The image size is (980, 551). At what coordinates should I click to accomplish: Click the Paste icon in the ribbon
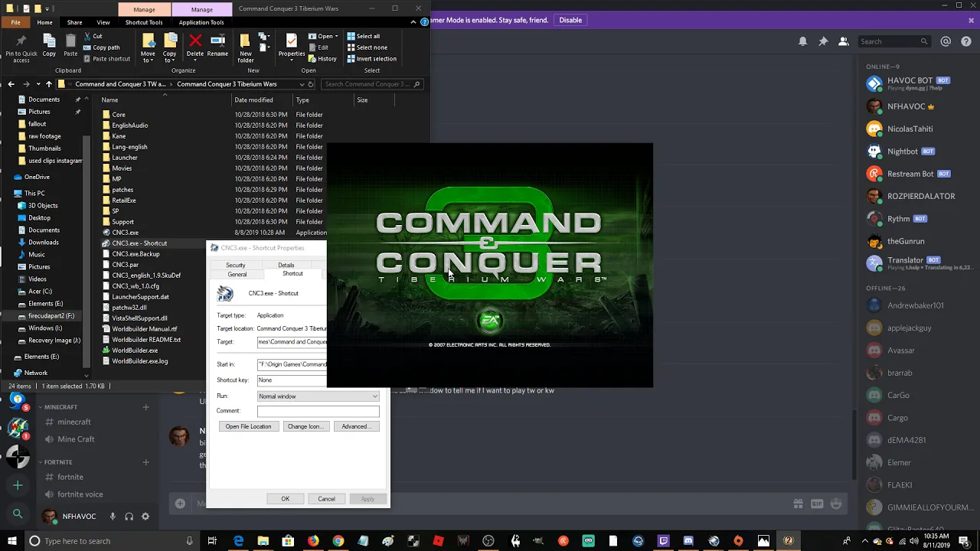(70, 46)
